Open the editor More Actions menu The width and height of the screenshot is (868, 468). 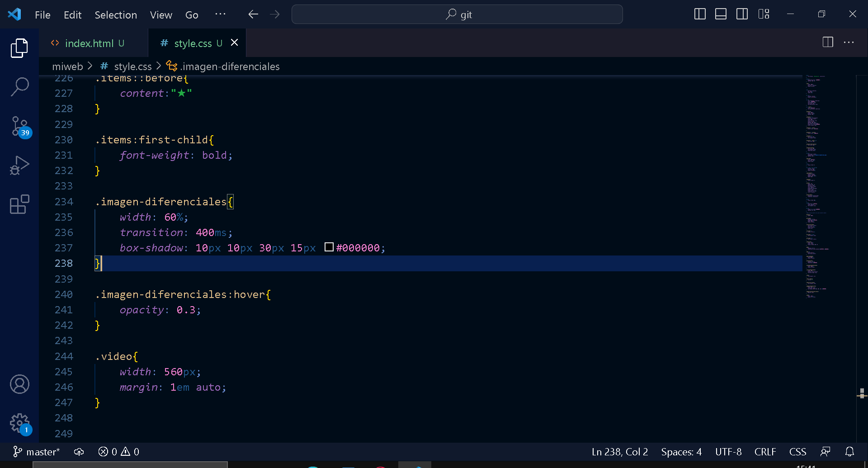849,43
